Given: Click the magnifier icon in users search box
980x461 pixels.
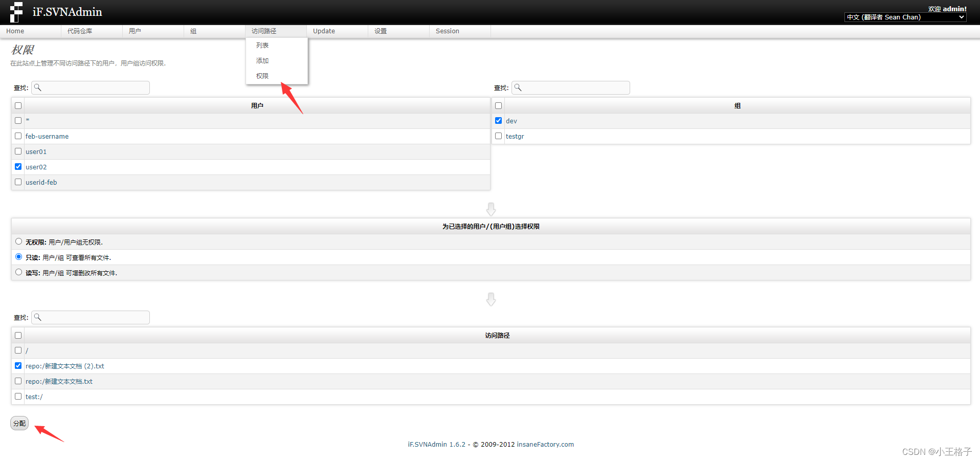Looking at the screenshot, I should (37, 87).
